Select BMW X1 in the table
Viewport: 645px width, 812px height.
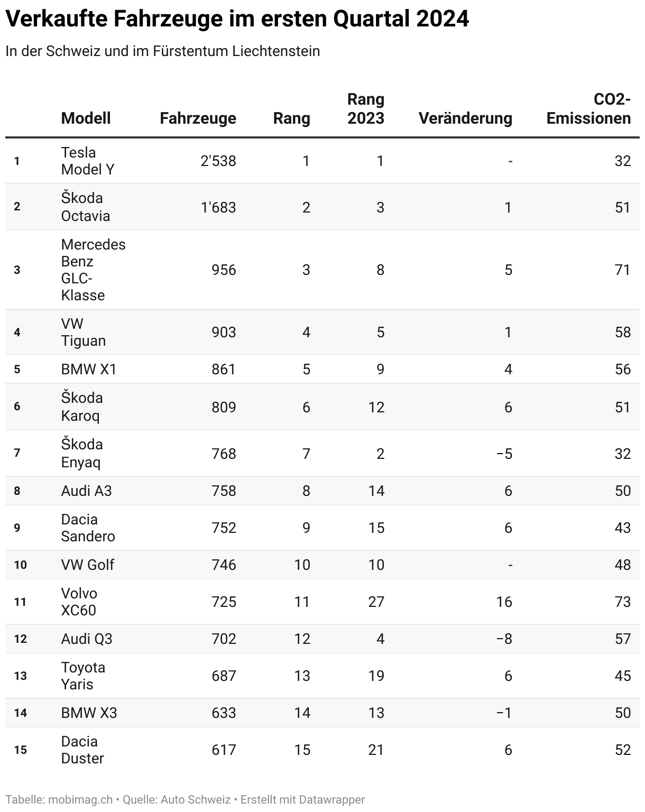(x=89, y=369)
